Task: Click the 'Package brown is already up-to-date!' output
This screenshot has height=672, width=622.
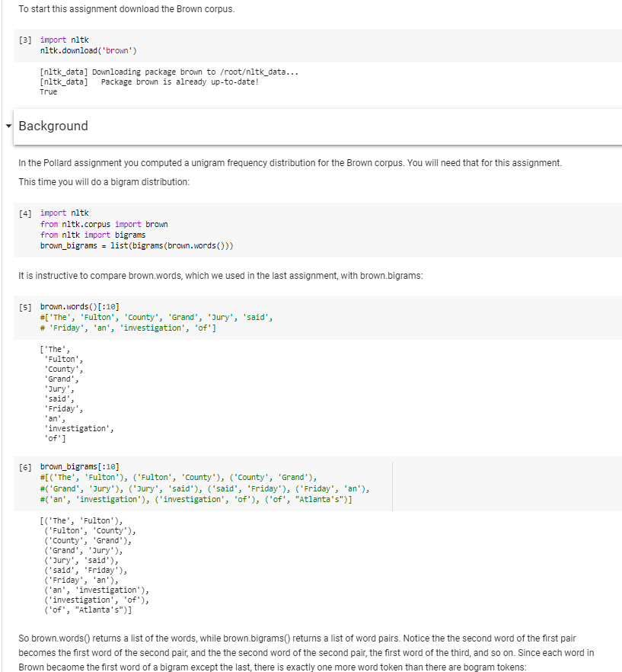Action: tap(179, 82)
